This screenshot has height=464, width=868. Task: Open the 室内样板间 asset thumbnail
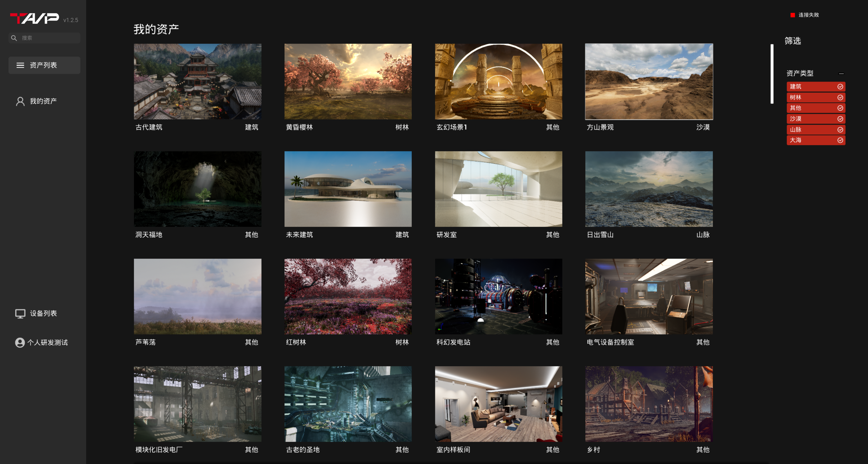pyautogui.click(x=498, y=404)
